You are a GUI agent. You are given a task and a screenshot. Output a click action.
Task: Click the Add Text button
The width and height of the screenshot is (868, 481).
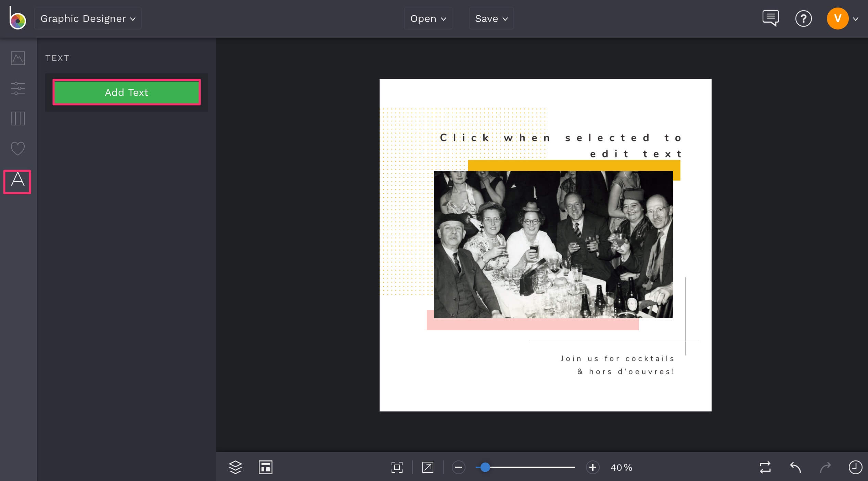tap(126, 92)
